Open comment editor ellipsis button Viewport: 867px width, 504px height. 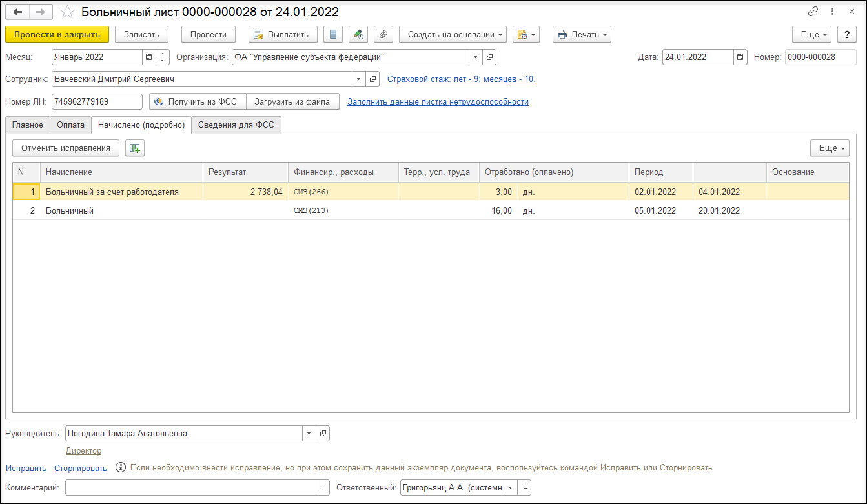coord(323,488)
